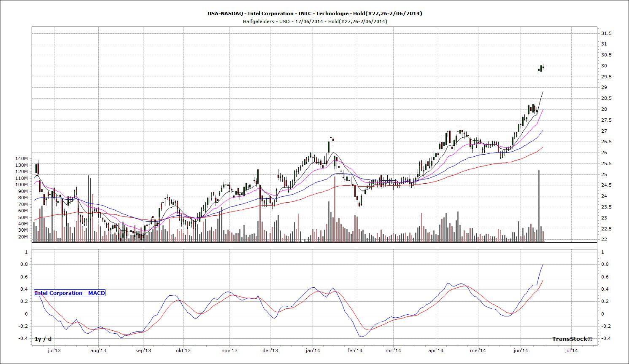Click the dec'13 date axis label
This screenshot has width=629, height=364.
tap(270, 351)
